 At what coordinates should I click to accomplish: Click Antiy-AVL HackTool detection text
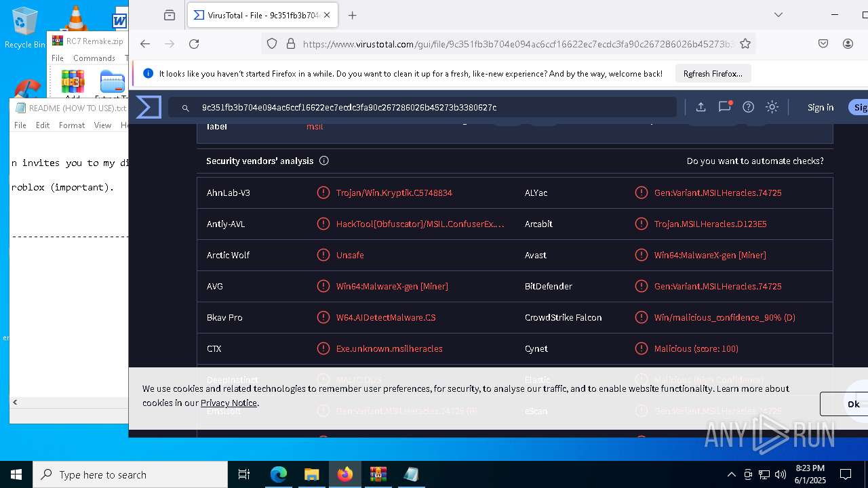[x=420, y=224]
